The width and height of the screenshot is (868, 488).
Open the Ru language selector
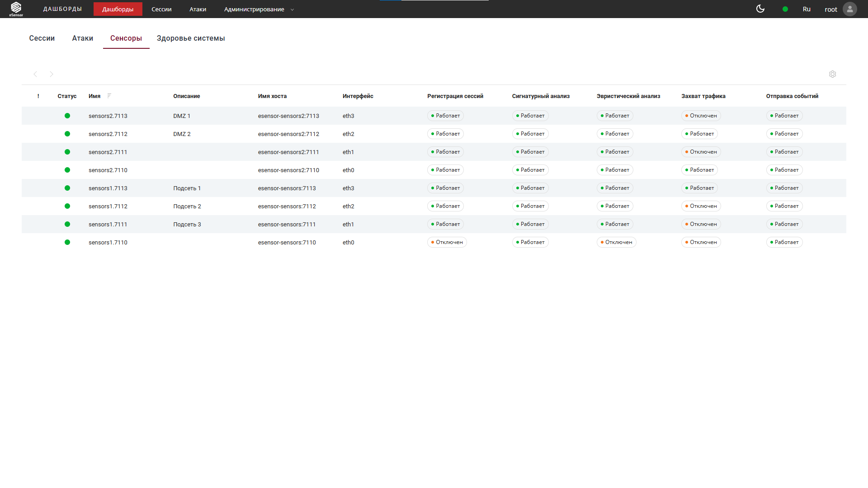[x=807, y=9]
